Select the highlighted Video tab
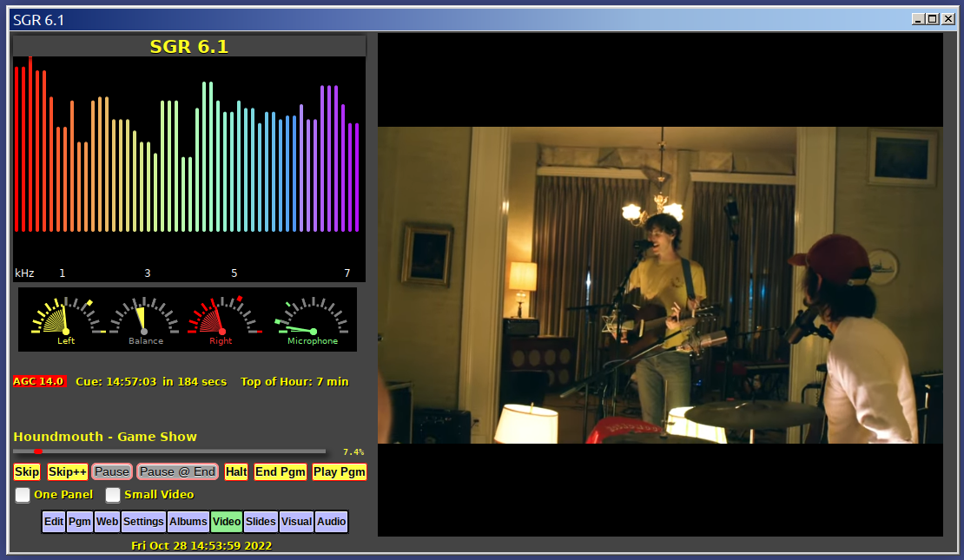The image size is (964, 560). click(227, 522)
